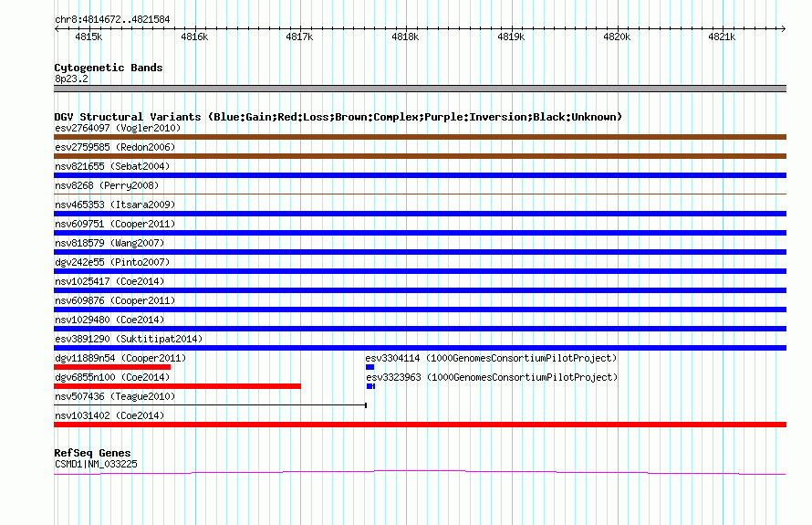The image size is (812, 525).
Task: Click the nsv507436 (Teague2010) black line
Action: (x=210, y=405)
